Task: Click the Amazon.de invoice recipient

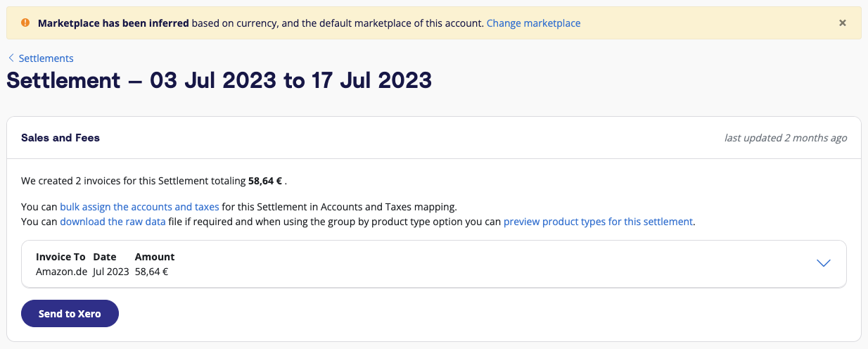Action: click(x=61, y=271)
